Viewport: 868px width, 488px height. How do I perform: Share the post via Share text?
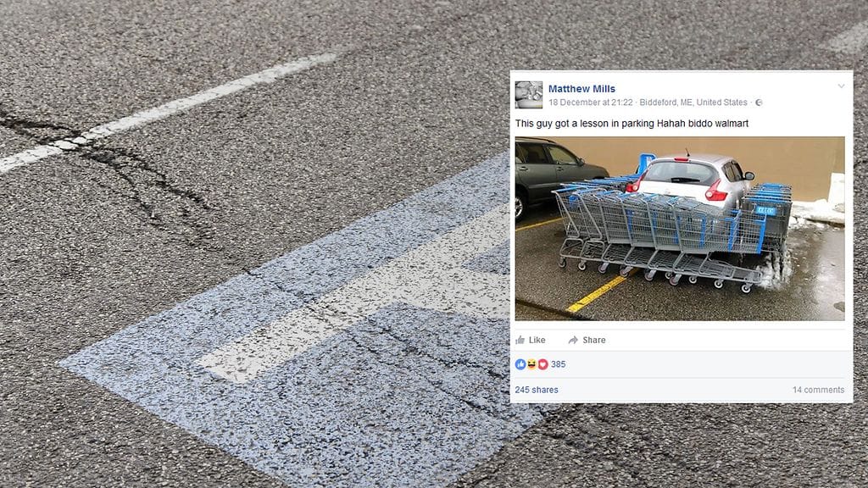tap(594, 341)
